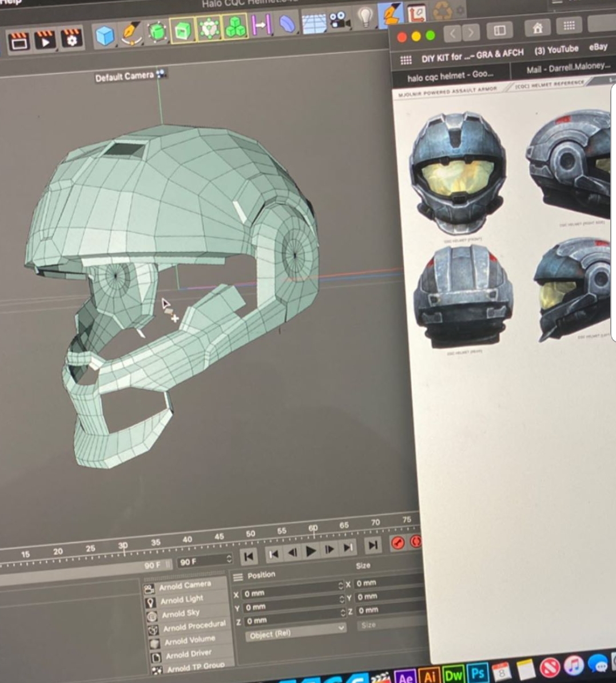Select Arnold Procedural item
The height and width of the screenshot is (683, 616).
click(194, 626)
